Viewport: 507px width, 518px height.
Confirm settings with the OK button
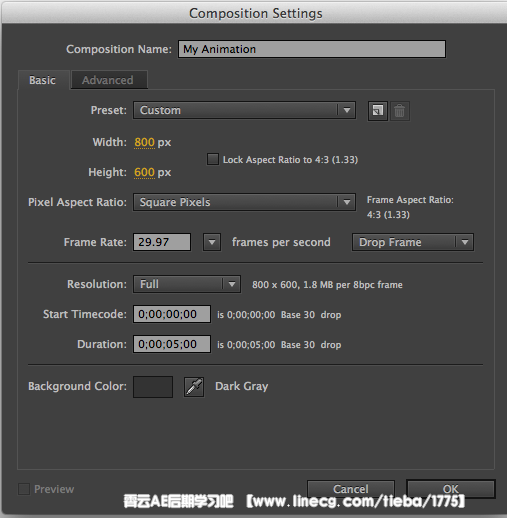tap(451, 489)
